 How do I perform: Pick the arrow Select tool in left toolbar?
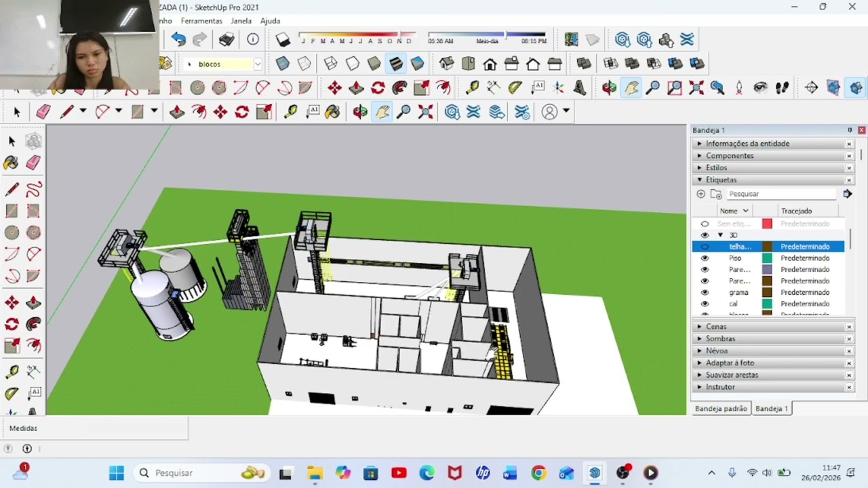pyautogui.click(x=12, y=141)
